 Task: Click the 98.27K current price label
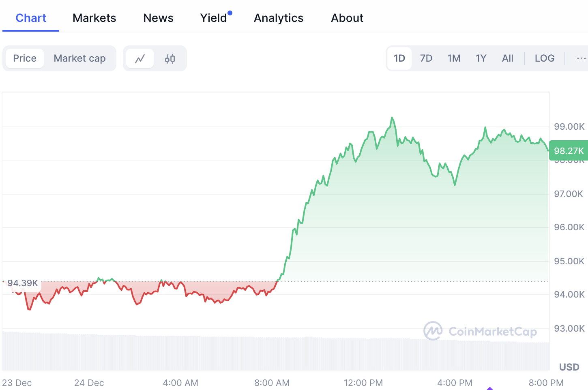click(569, 151)
